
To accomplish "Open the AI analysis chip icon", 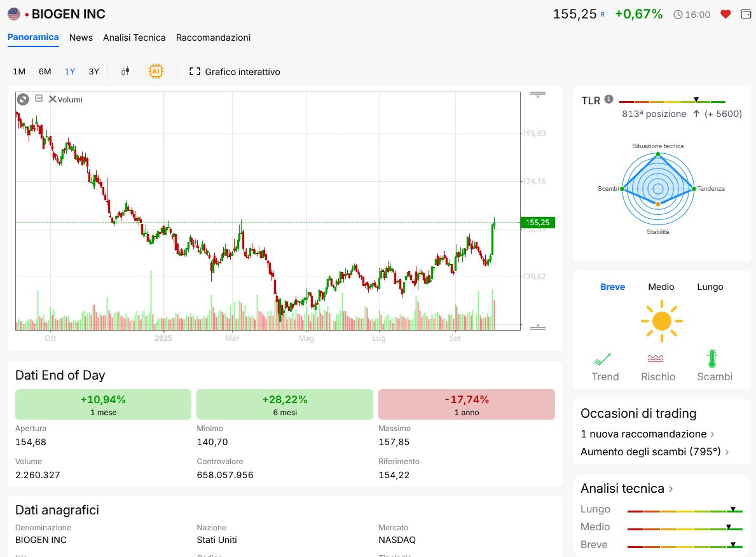I will pos(155,71).
